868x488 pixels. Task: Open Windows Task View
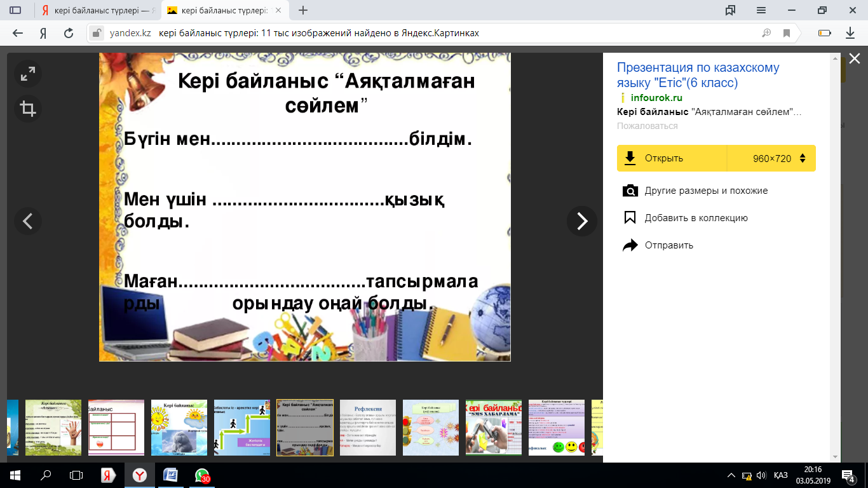pos(76,475)
